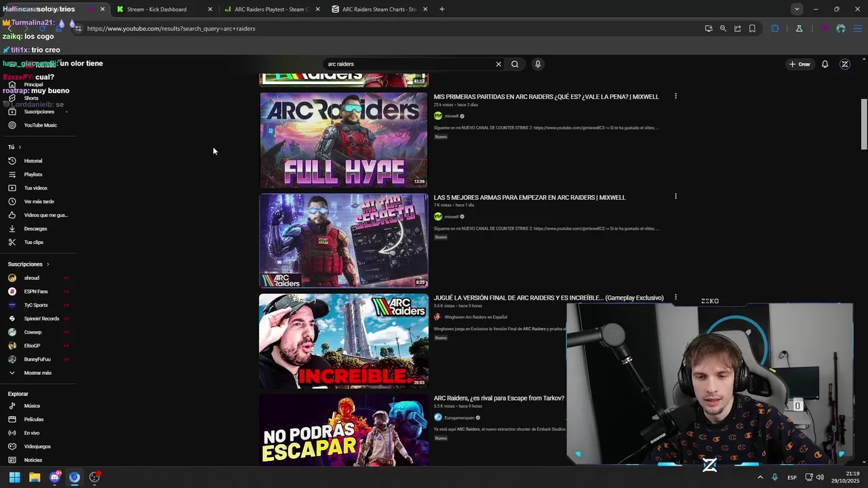
Task: Open the TyC Sports channel subscription
Action: [x=36, y=305]
